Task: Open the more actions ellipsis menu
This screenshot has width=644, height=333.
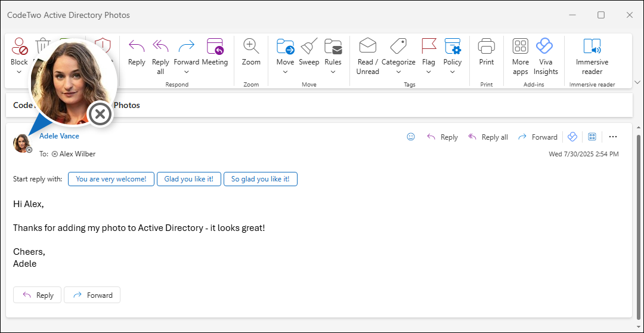Action: [613, 137]
